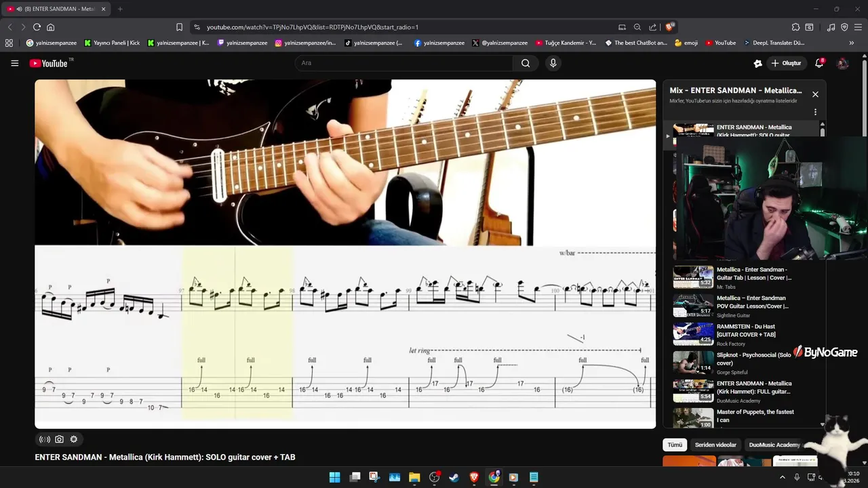Show hidden system tray icons
Image resolution: width=868 pixels, height=488 pixels.
tap(783, 477)
